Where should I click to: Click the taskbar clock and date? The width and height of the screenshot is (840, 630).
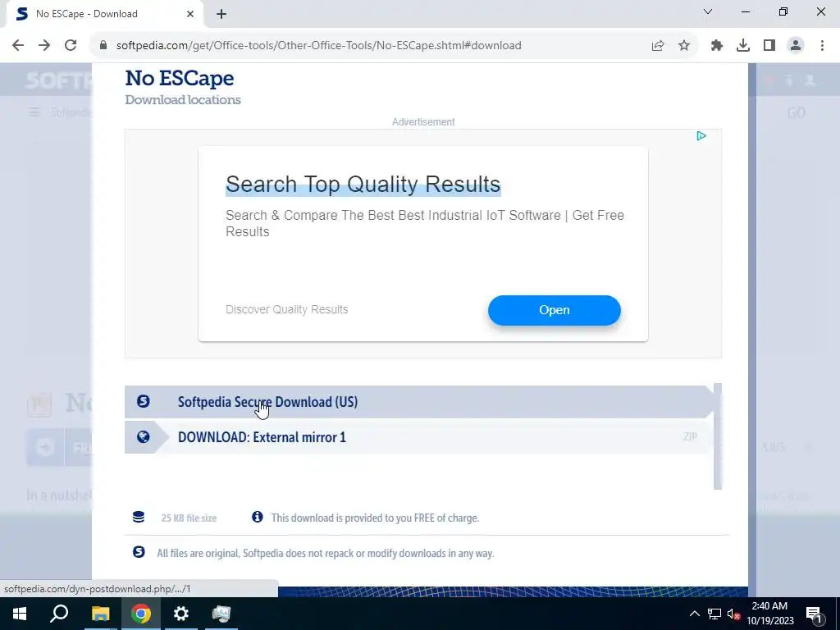(769, 614)
